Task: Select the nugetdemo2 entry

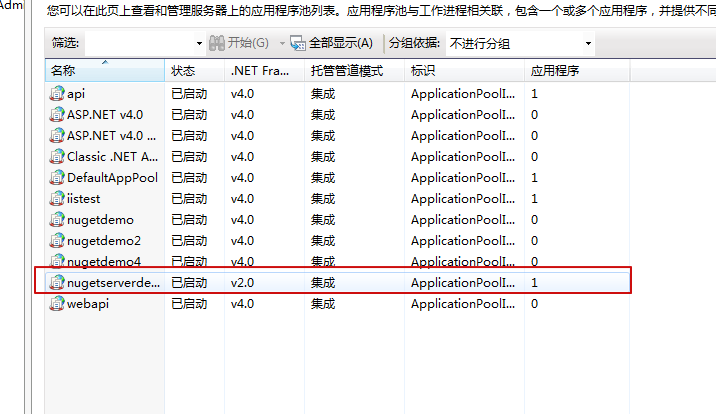Action: [104, 241]
